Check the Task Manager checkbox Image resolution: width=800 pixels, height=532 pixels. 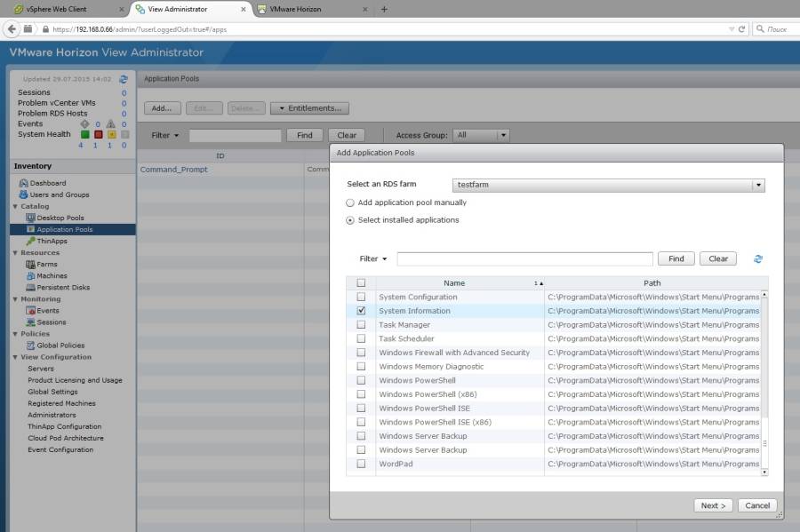[361, 324]
